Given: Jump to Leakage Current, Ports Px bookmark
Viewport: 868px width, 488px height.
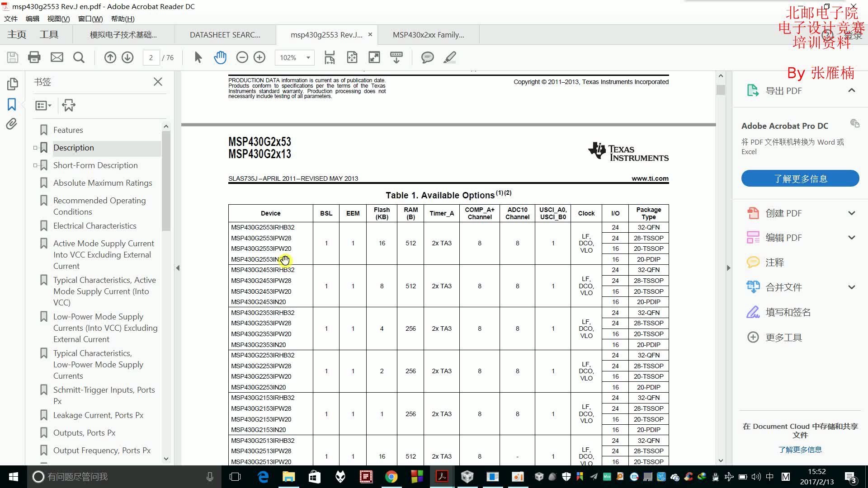Looking at the screenshot, I should click(x=99, y=415).
